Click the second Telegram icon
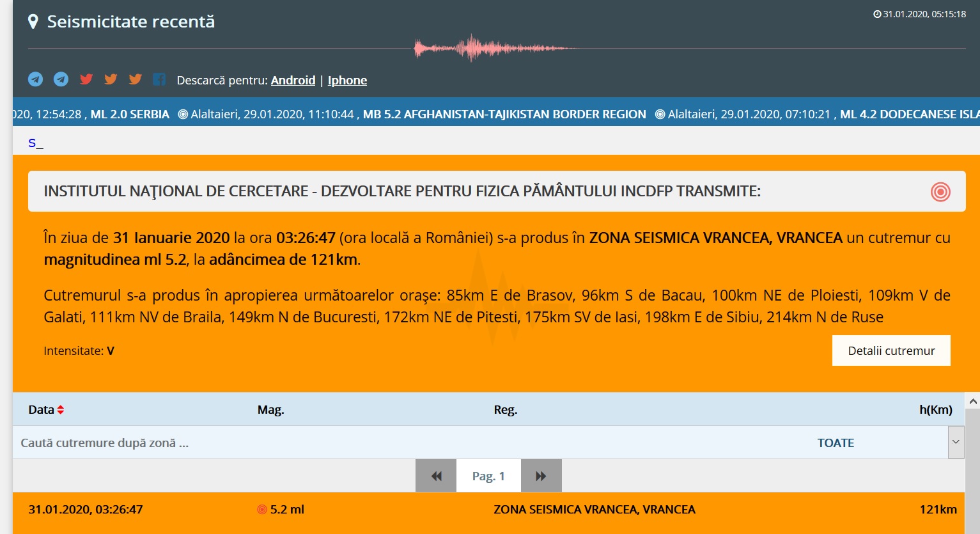This screenshot has width=980, height=534. [61, 79]
